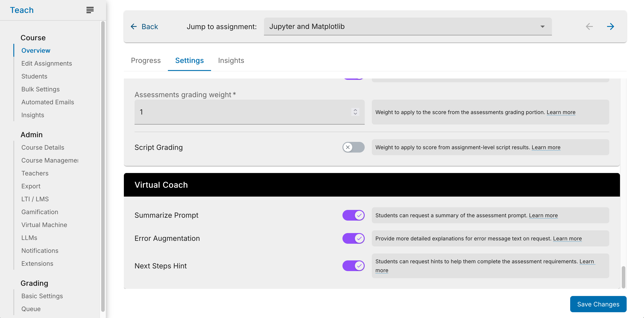Image resolution: width=644 pixels, height=318 pixels.
Task: Turn off Error Augmentation
Action: click(x=353, y=238)
